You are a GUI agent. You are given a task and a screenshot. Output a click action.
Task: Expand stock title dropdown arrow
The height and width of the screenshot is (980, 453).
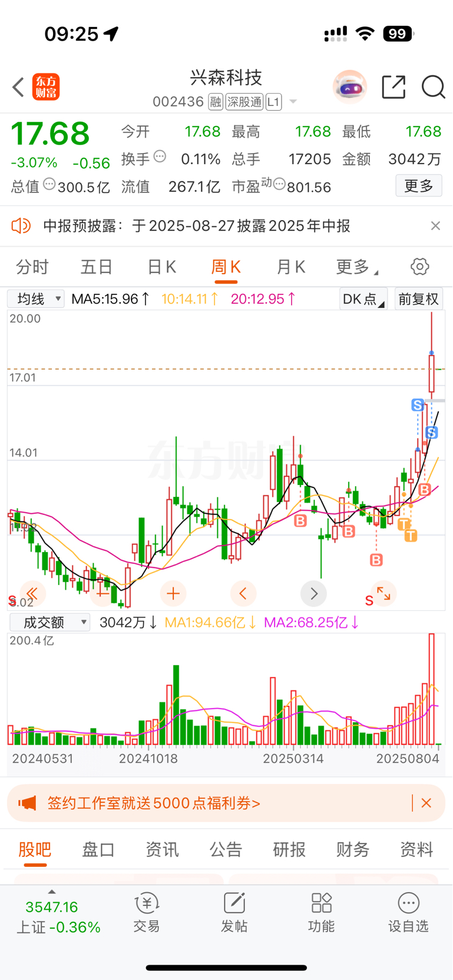point(293,102)
